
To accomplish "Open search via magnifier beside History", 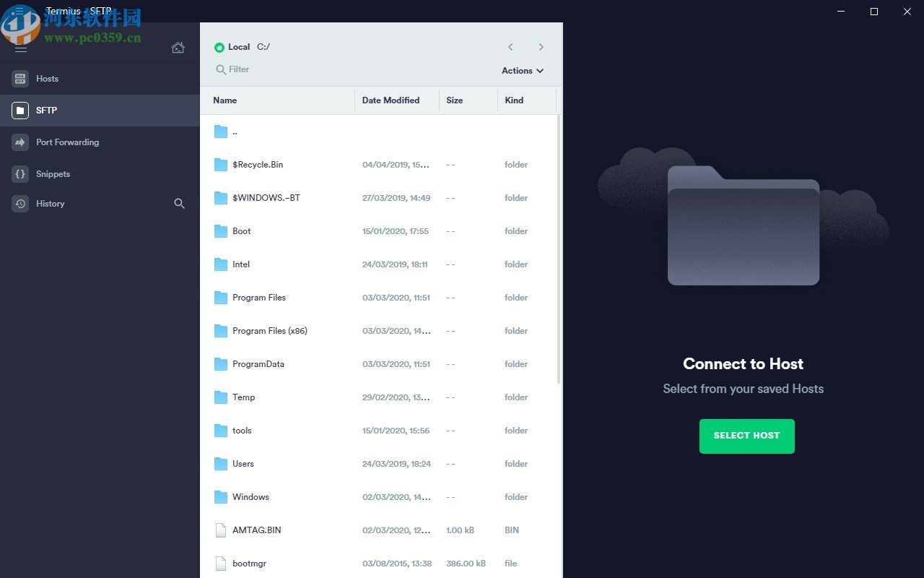I will (180, 204).
